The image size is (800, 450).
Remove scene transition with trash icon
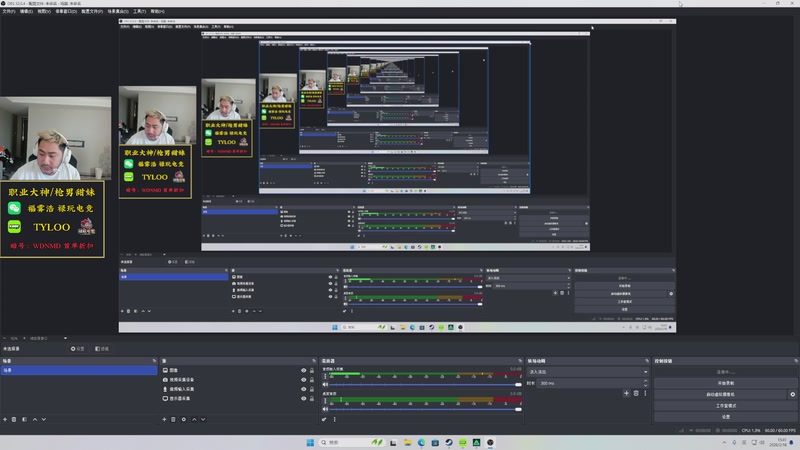click(636, 393)
